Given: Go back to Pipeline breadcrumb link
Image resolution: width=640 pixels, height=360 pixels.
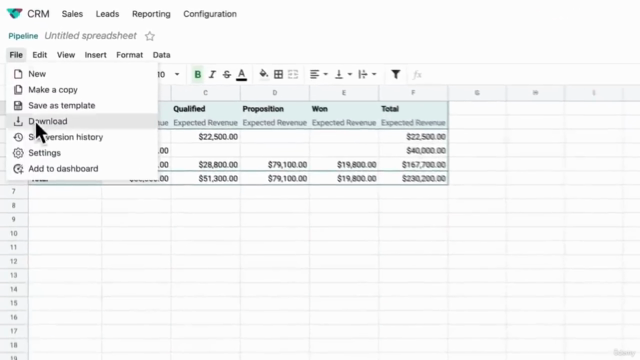Looking at the screenshot, I should (x=23, y=36).
